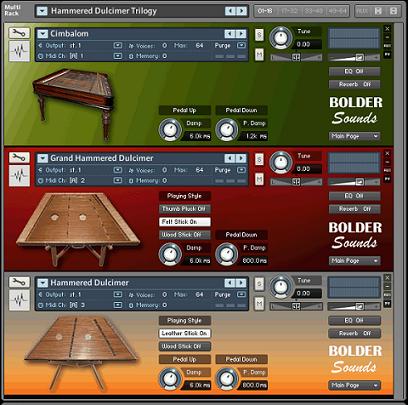Open Hammered Dulcimer Main Page dropdown
408x405 pixels.
tap(354, 385)
